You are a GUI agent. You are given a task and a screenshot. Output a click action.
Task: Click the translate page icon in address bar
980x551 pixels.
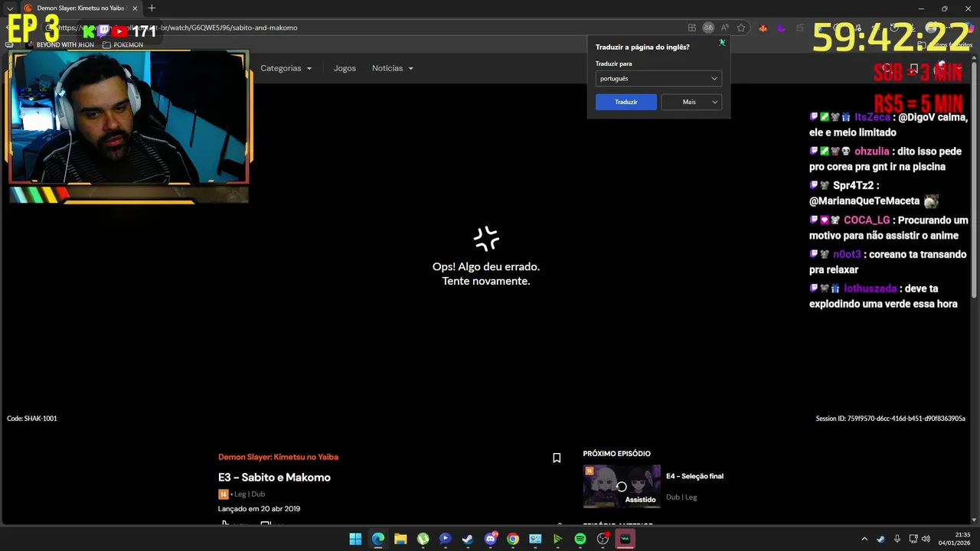(x=708, y=28)
